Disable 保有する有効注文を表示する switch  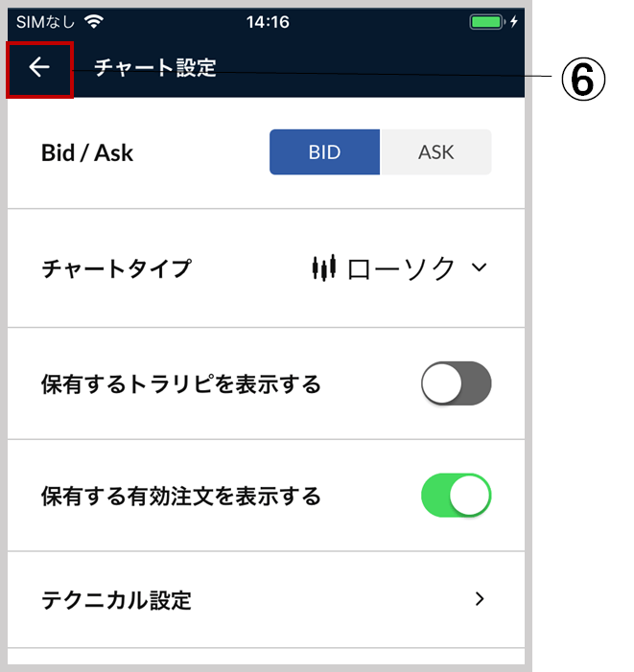457,496
